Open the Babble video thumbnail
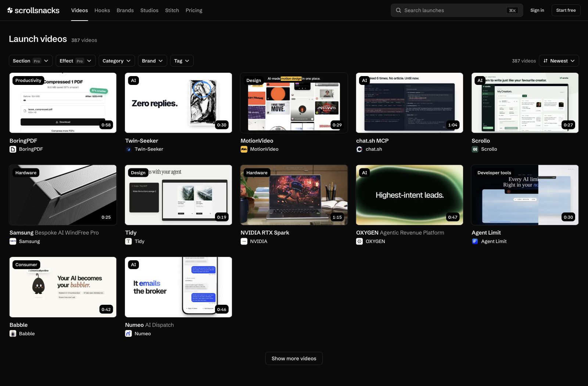 (63, 287)
